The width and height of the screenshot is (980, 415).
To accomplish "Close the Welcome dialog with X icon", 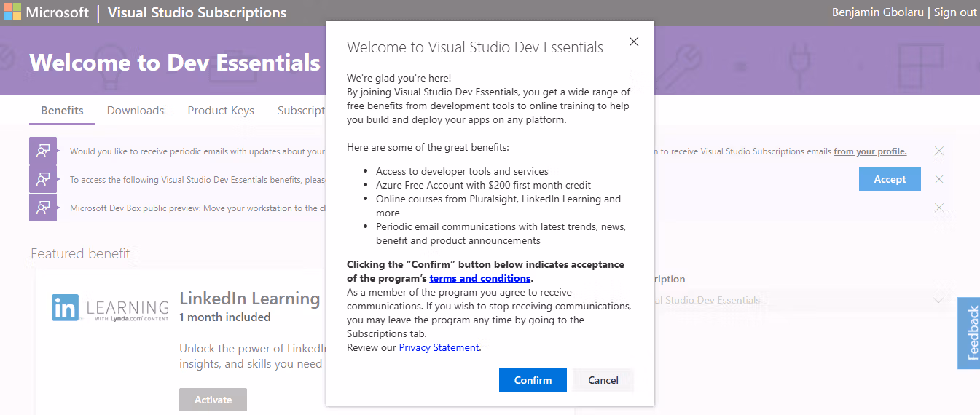I will 633,42.
